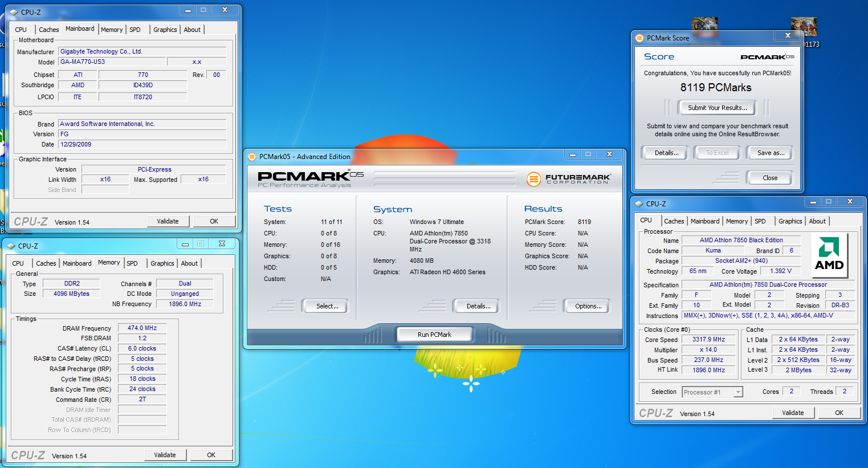Image resolution: width=868 pixels, height=468 pixels.
Task: Click the 8119 PCMarks score text
Action: coord(716,88)
